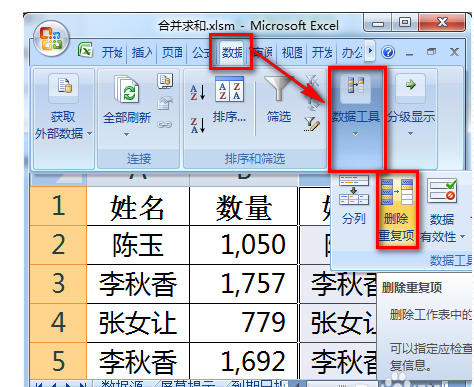Open the 排序 sort dialog icon
Viewport: 474px width, 387px height.
pos(229,89)
